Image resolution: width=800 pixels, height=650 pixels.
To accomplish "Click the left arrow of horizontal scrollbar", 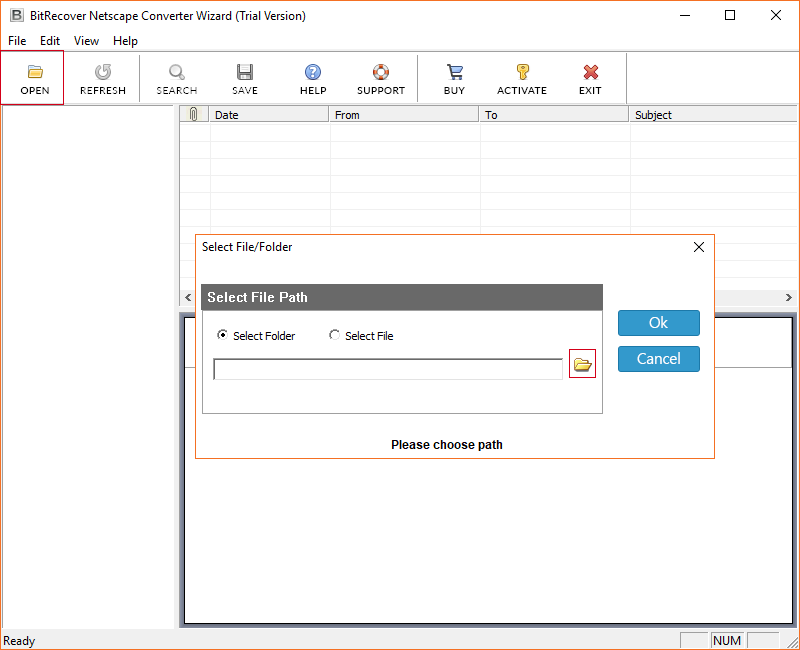I will pos(188,297).
